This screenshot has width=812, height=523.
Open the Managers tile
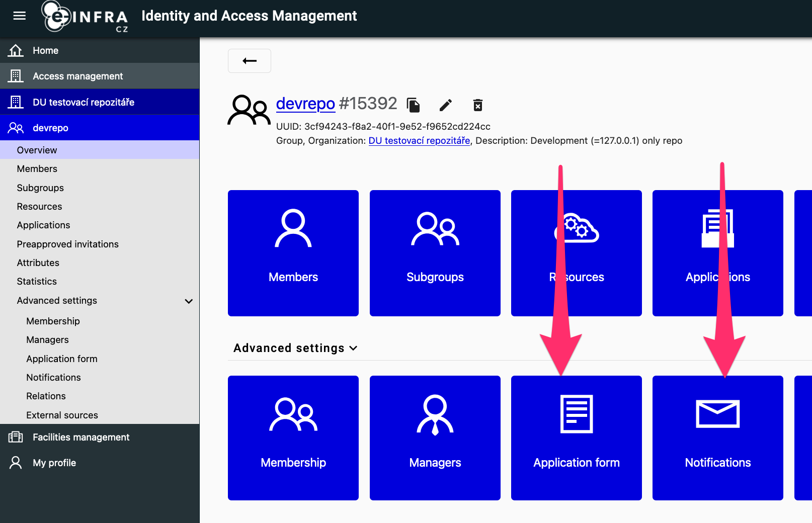435,438
